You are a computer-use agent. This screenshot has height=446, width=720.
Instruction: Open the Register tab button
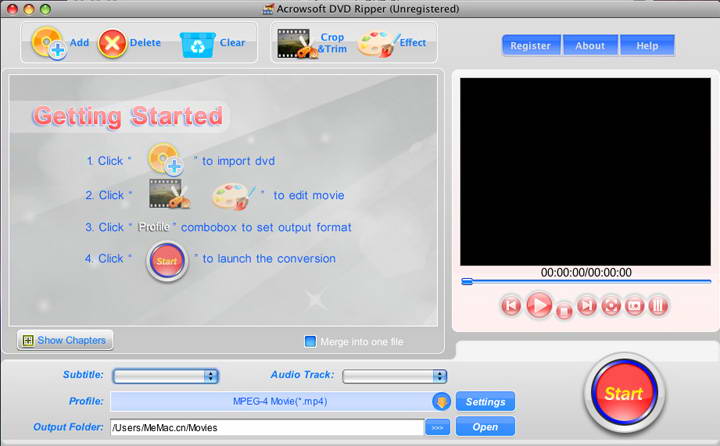tap(531, 45)
